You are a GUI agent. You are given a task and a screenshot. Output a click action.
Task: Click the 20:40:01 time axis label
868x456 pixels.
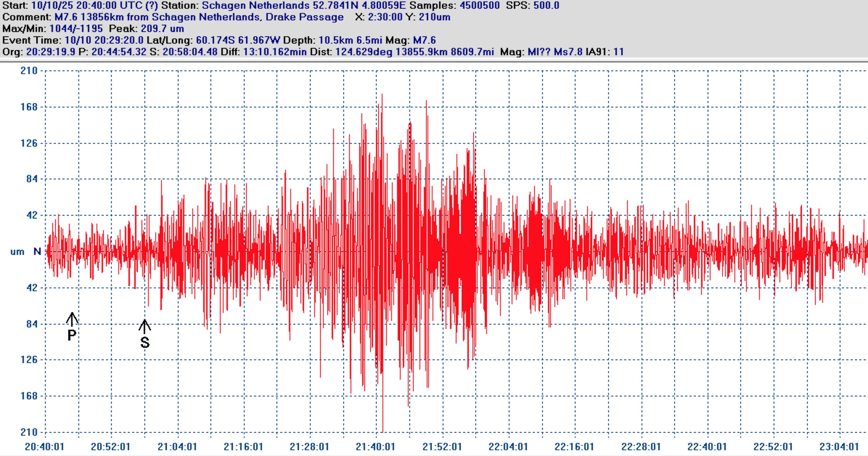coord(44,447)
